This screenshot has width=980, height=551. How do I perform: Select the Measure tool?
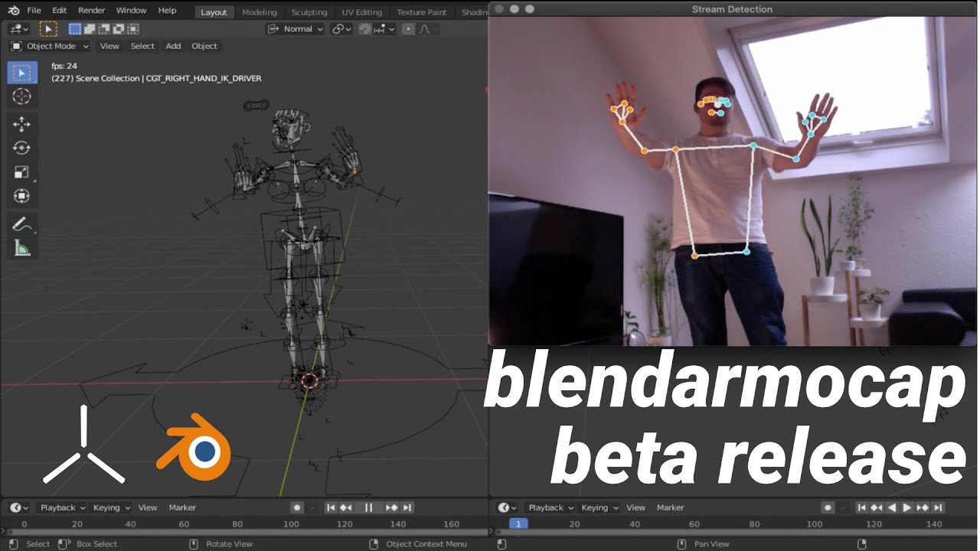tap(22, 246)
